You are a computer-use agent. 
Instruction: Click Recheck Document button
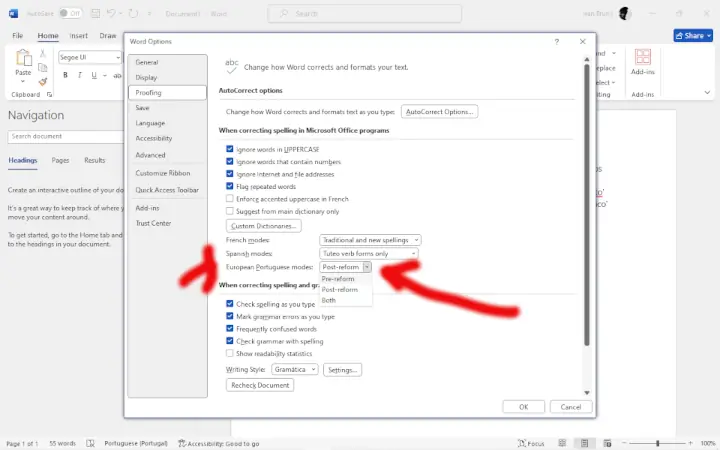pyautogui.click(x=260, y=385)
